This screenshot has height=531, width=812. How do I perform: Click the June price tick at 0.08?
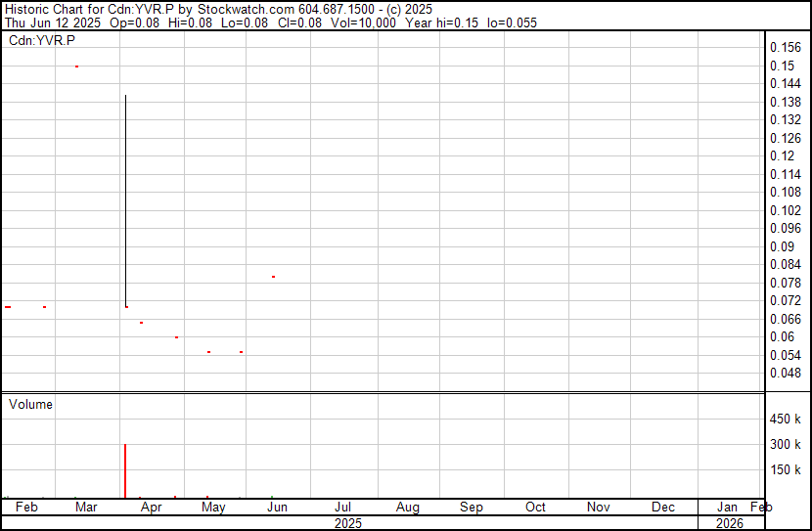273,277
